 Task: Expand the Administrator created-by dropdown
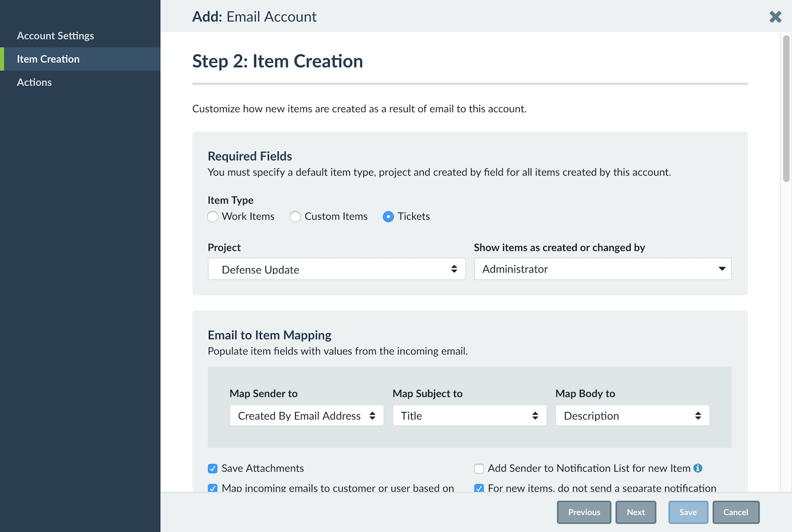pyautogui.click(x=603, y=269)
